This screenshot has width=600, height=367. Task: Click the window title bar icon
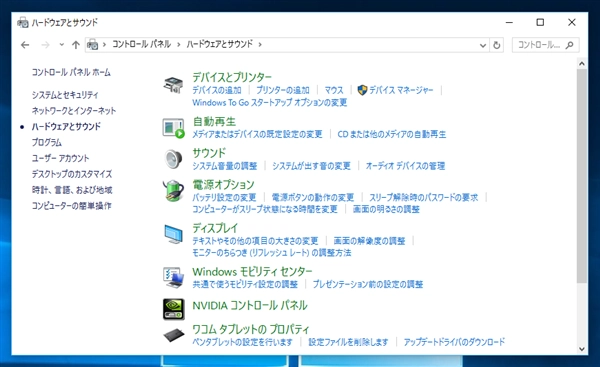(x=23, y=22)
